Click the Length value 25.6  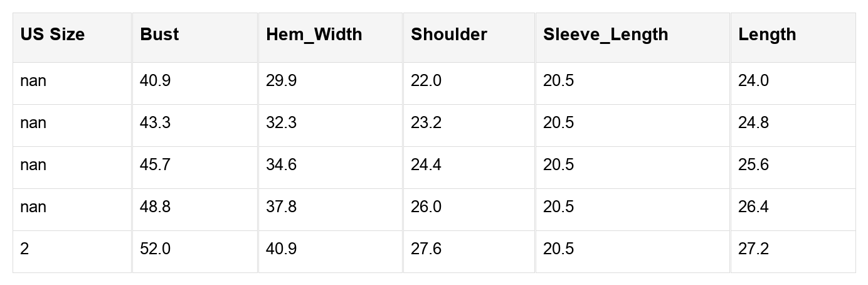coord(753,165)
